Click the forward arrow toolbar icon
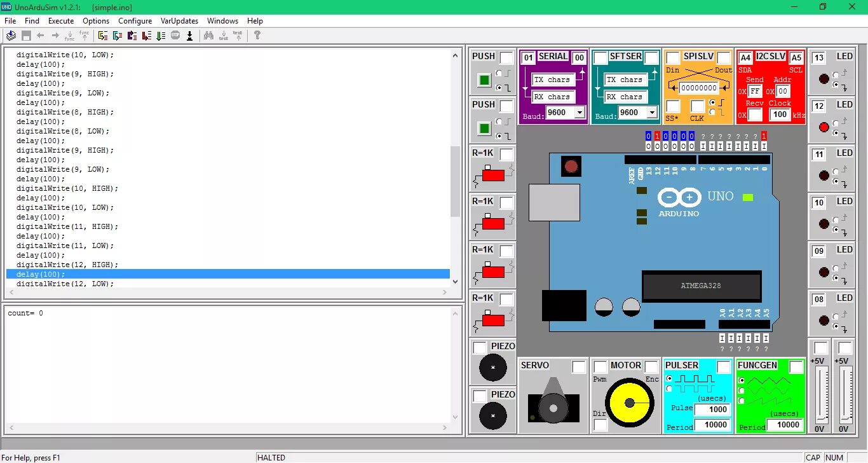This screenshot has height=463, width=868. pyautogui.click(x=55, y=36)
